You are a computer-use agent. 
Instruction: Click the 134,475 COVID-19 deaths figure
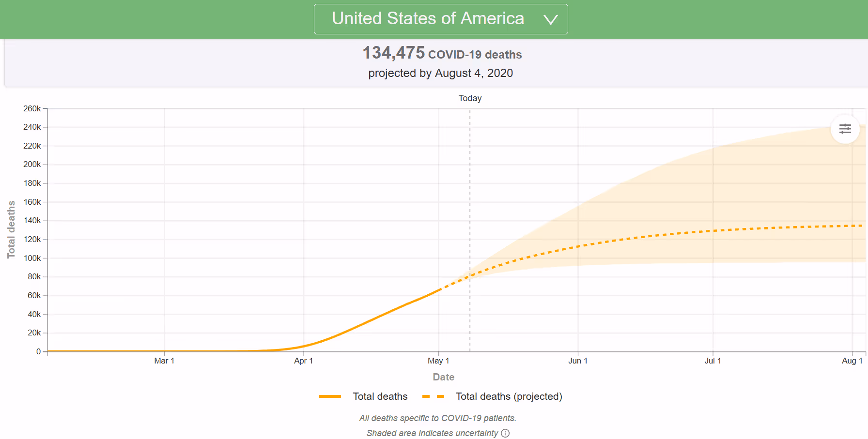click(x=442, y=53)
